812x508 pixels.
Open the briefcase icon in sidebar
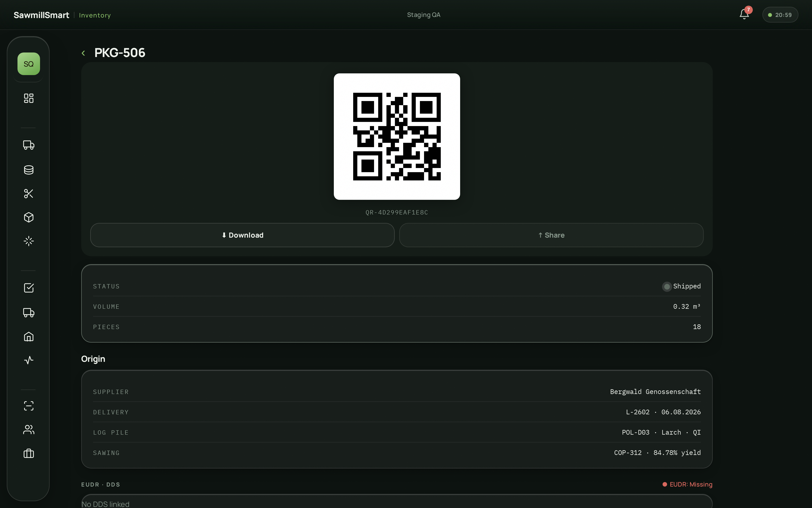tap(29, 454)
